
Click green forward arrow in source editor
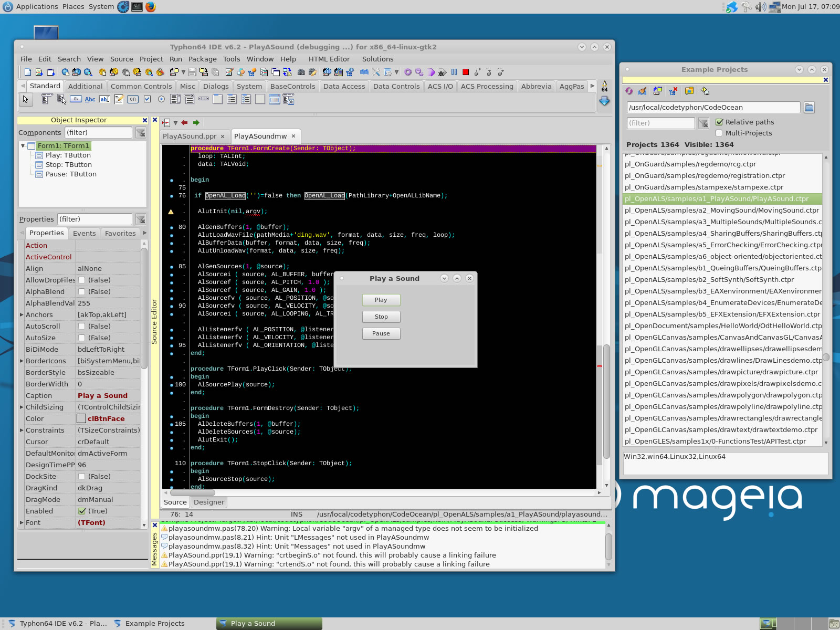tap(196, 123)
